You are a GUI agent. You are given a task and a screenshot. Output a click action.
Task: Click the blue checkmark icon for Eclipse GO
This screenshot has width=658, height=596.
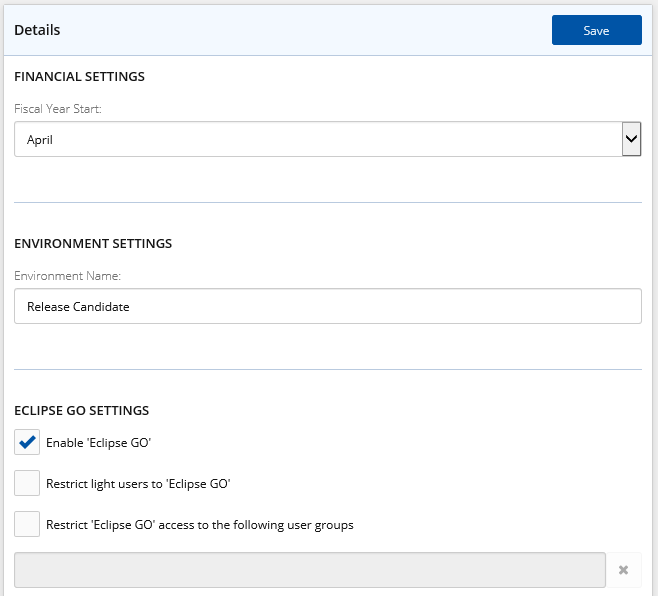click(x=27, y=442)
